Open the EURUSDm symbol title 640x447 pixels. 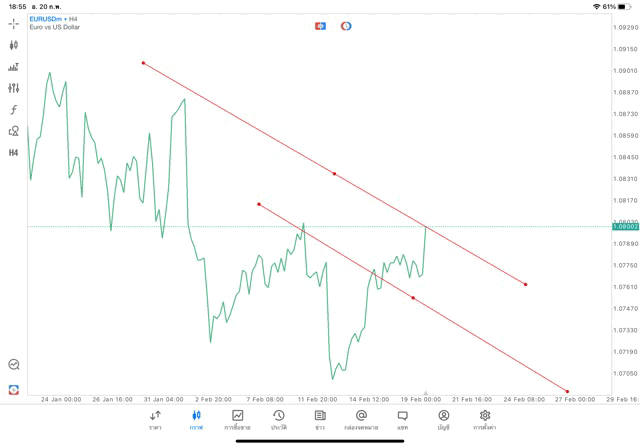coord(48,19)
